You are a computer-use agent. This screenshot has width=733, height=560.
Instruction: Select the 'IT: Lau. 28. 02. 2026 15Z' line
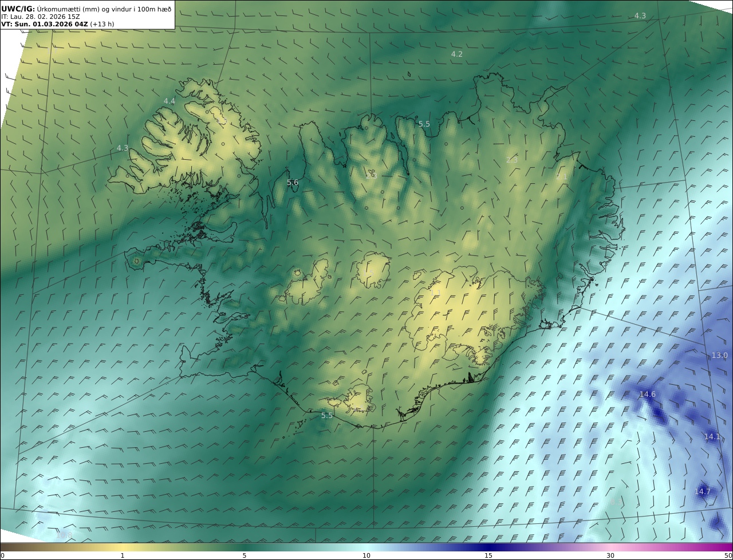[41, 17]
